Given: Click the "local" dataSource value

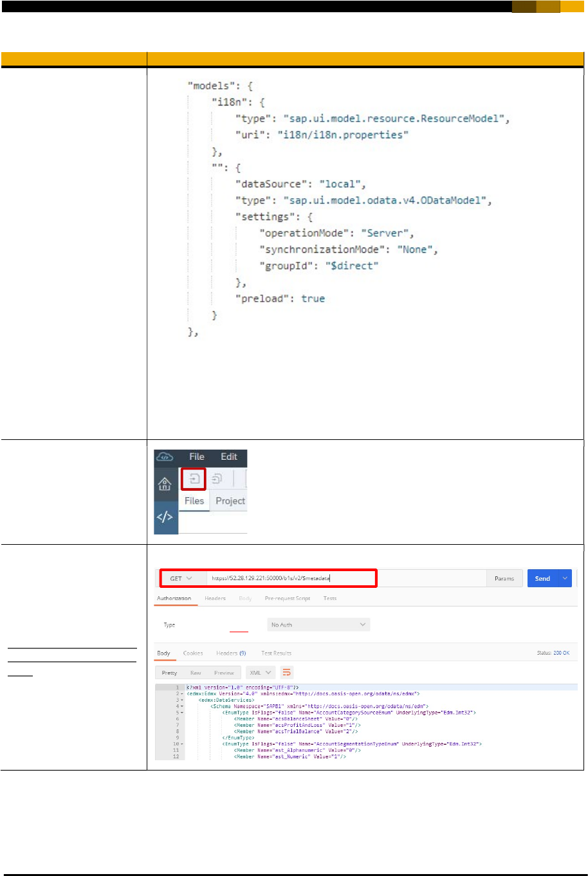Looking at the screenshot, I should 339,184.
